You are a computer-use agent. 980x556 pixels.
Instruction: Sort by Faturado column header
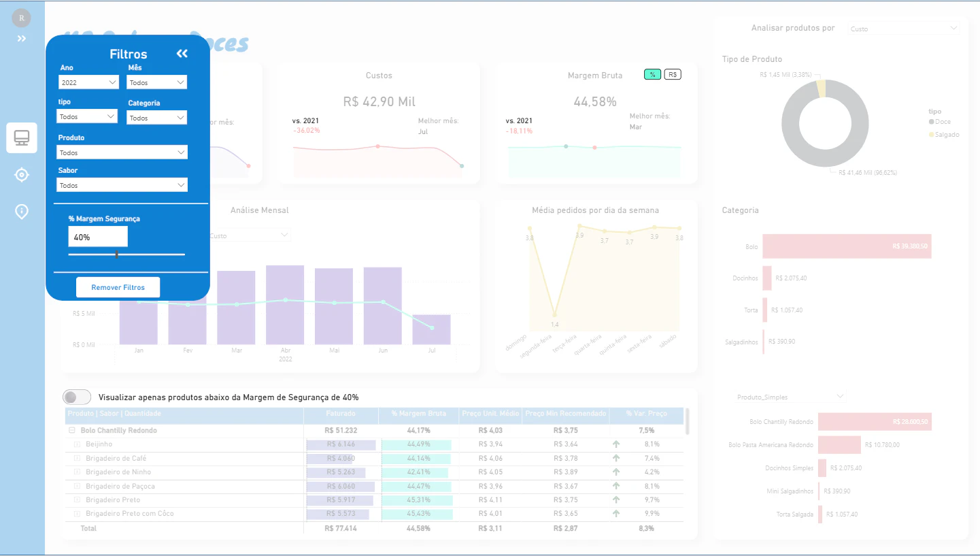click(340, 414)
